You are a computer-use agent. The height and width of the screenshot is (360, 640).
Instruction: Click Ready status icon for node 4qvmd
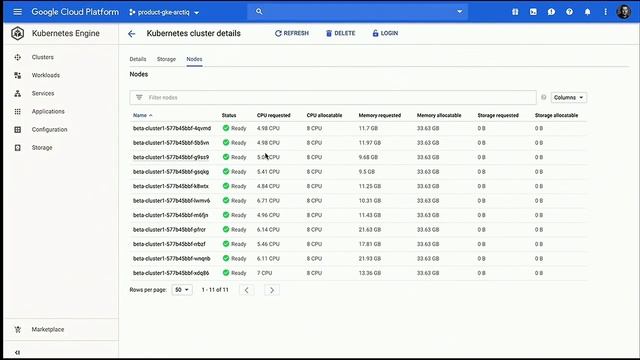coord(226,128)
